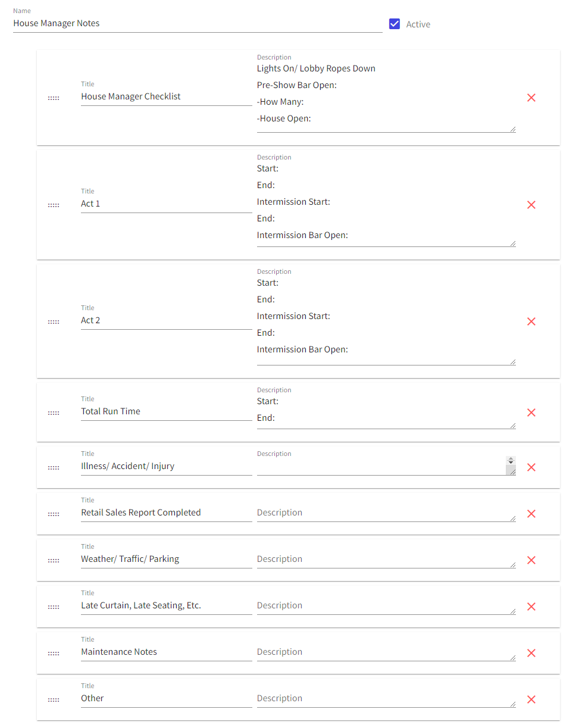Uncheck the Active checkbox

click(394, 24)
